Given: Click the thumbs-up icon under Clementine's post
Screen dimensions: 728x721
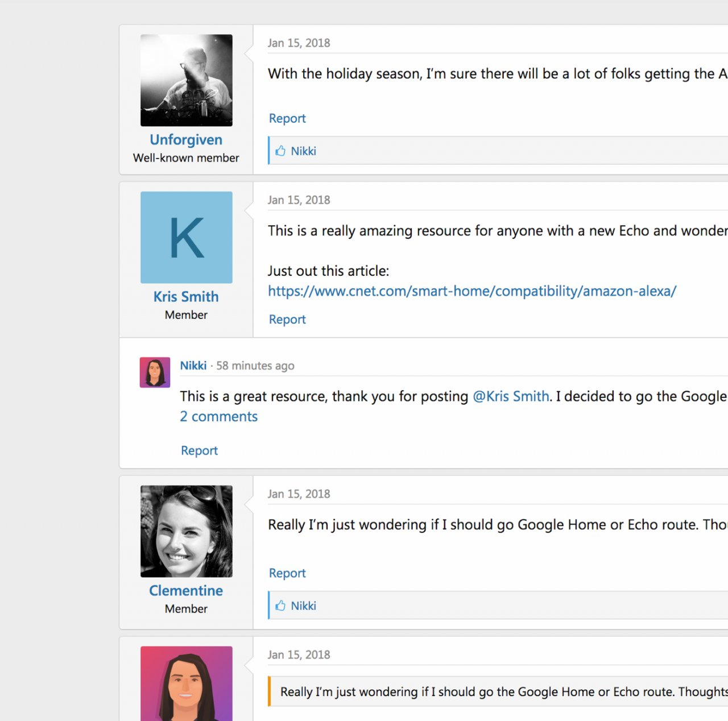Looking at the screenshot, I should [x=280, y=606].
